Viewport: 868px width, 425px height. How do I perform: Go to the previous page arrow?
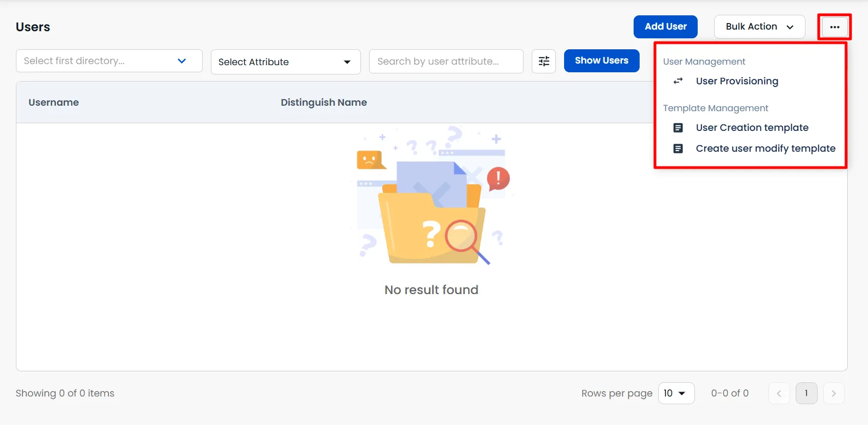tap(779, 393)
